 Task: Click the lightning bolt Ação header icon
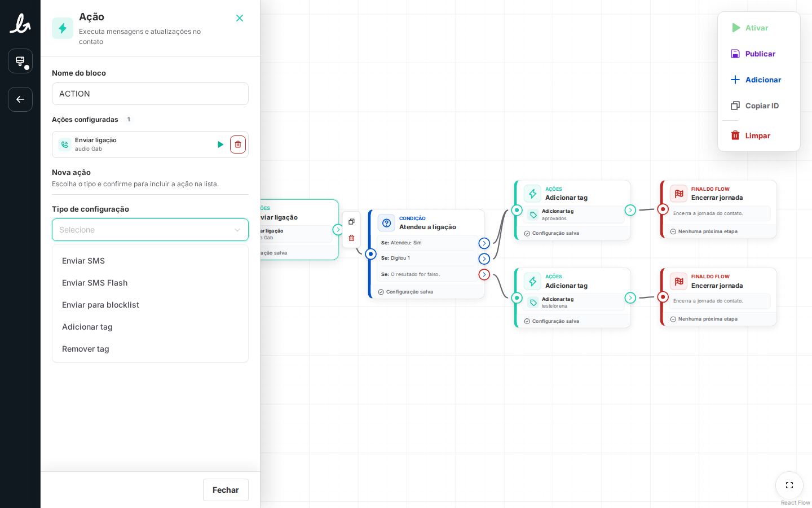[63, 28]
